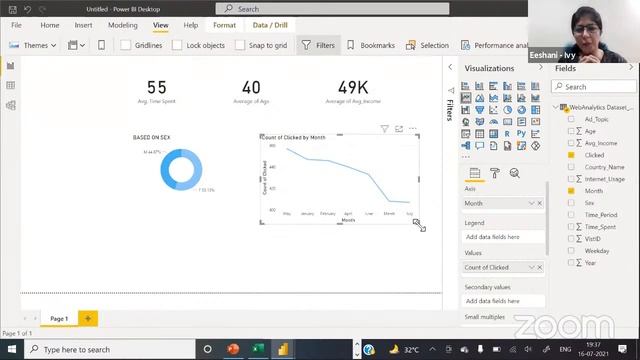
Task: Choose the R script visual icon
Action: 507,133
